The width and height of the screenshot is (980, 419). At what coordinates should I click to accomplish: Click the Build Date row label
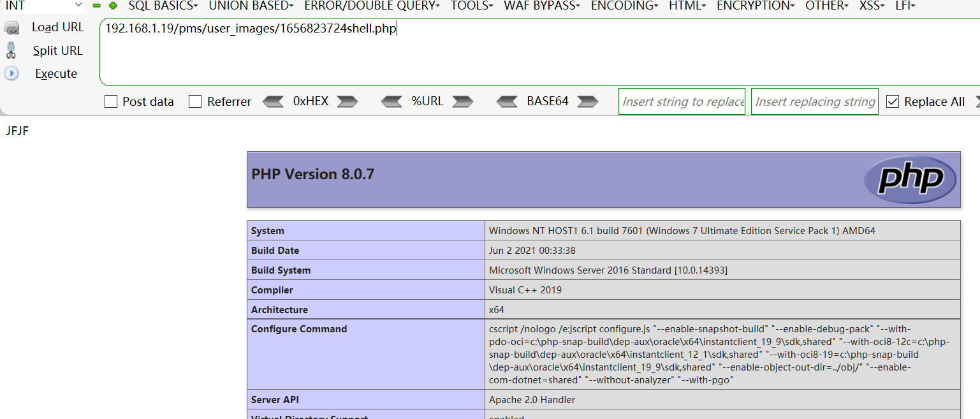point(275,251)
